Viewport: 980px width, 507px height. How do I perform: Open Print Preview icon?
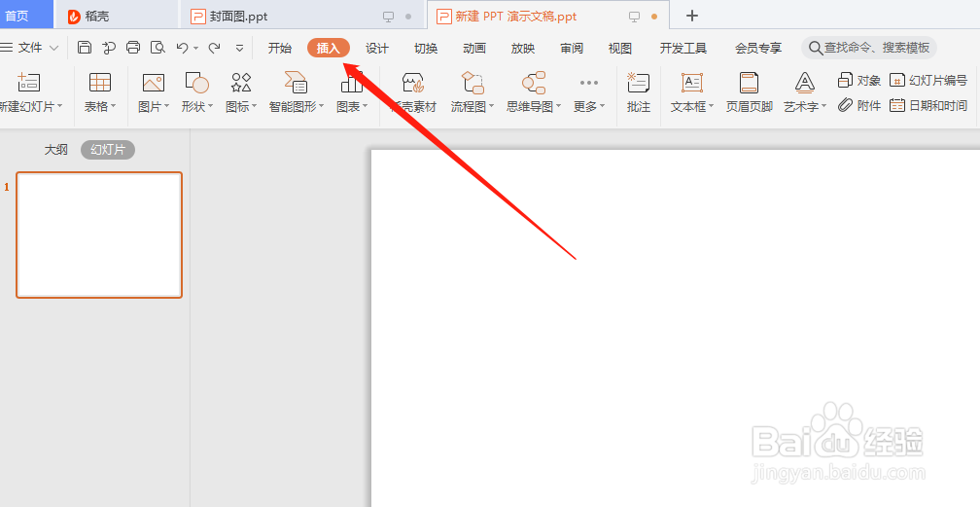pos(157,48)
